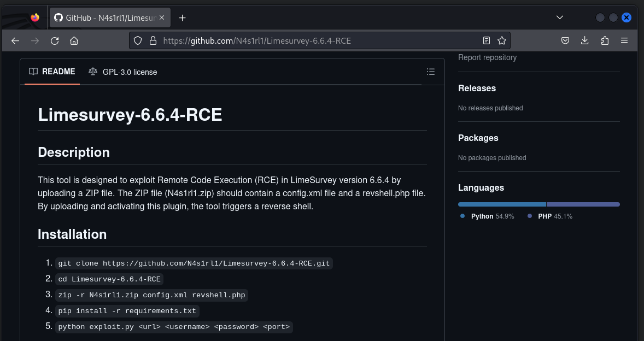Open the Firefox hamburger application menu
The height and width of the screenshot is (341, 644).
[x=624, y=41]
